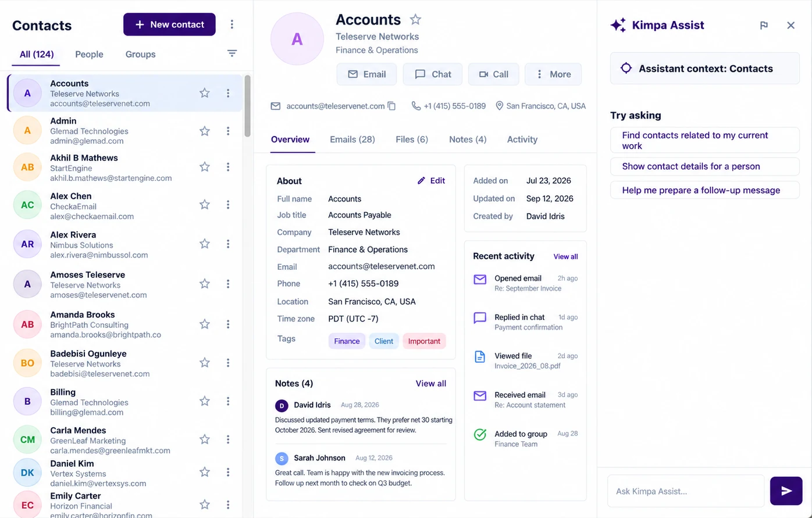
Task: Open the contacts list filter icon
Action: 232,53
